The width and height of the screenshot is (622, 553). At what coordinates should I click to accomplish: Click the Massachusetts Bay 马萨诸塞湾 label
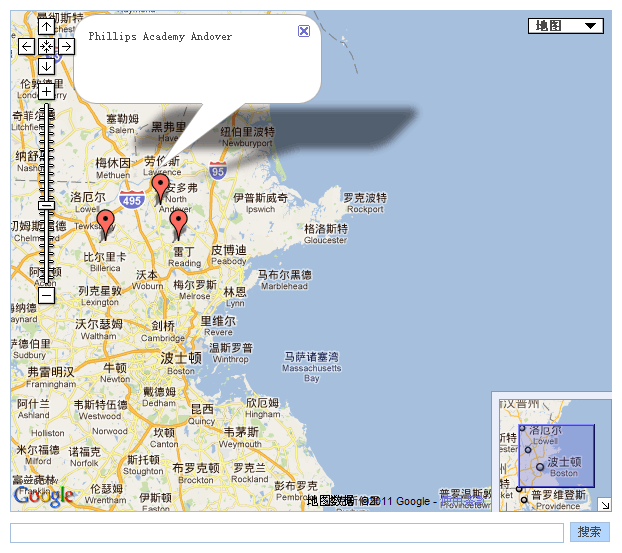pyautogui.click(x=312, y=367)
